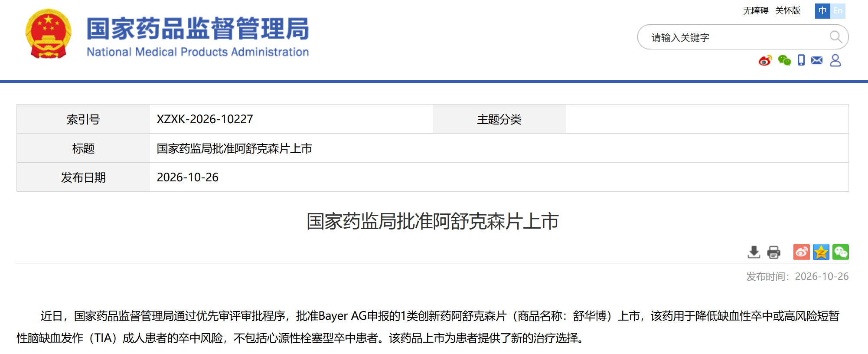
Task: Switch language to 中 (Chinese)
Action: pyautogui.click(x=822, y=11)
